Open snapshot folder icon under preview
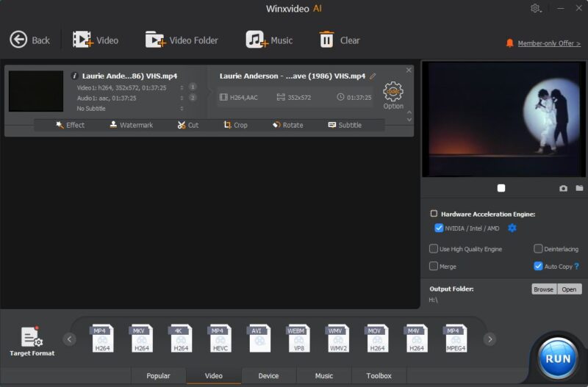This screenshot has width=588, height=387. click(x=579, y=188)
